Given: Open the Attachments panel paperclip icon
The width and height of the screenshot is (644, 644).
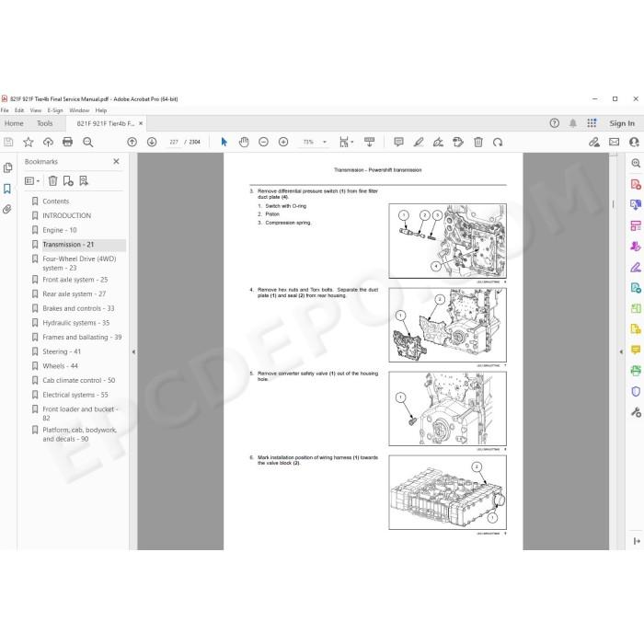Looking at the screenshot, I should [x=7, y=210].
